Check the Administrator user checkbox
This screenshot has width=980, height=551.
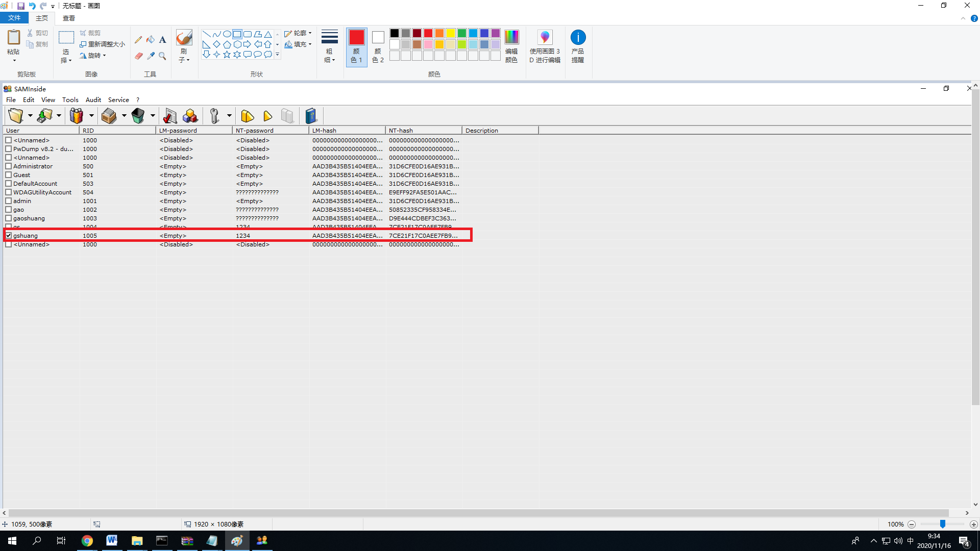click(9, 166)
